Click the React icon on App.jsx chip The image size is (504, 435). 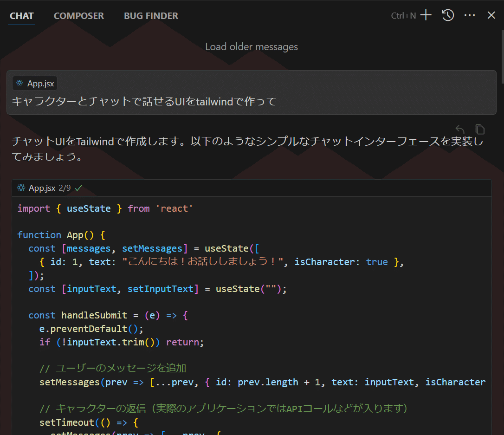tap(19, 83)
